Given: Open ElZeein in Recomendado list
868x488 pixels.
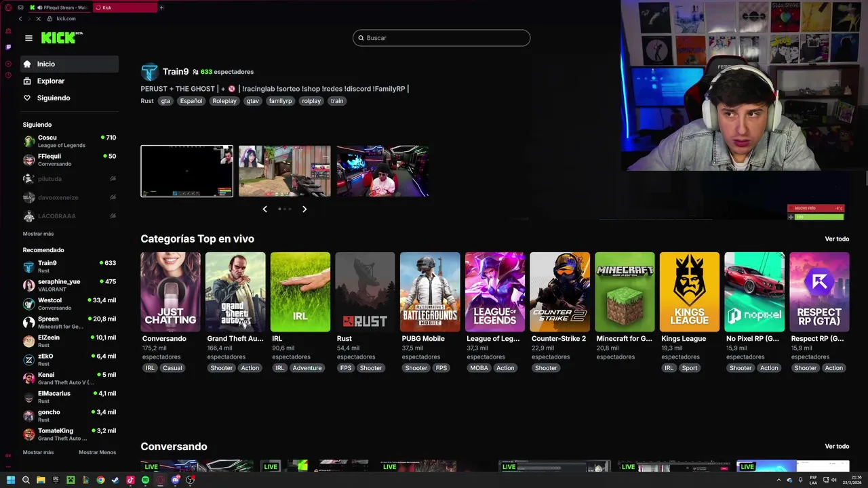Looking at the screenshot, I should pyautogui.click(x=69, y=341).
